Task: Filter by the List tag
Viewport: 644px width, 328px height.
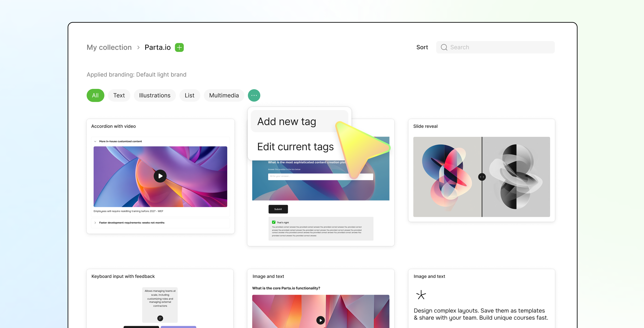Action: tap(190, 95)
